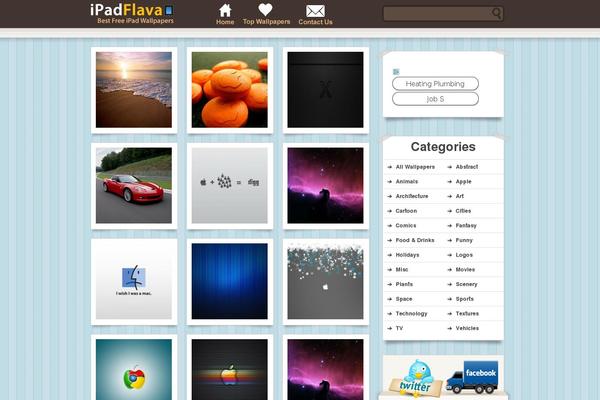Image resolution: width=600 pixels, height=400 pixels.
Task: Select the Food & Drinks category
Action: pos(415,240)
